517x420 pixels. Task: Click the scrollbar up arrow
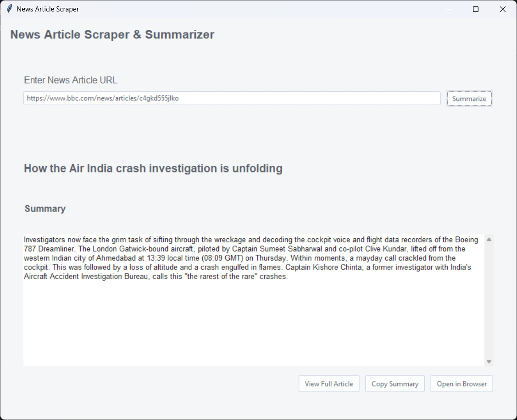tap(489, 239)
